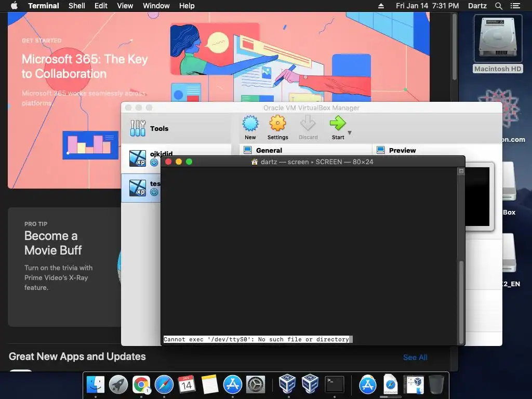
Task: Click the Terminal window scrollbar thumb
Action: tap(461, 302)
